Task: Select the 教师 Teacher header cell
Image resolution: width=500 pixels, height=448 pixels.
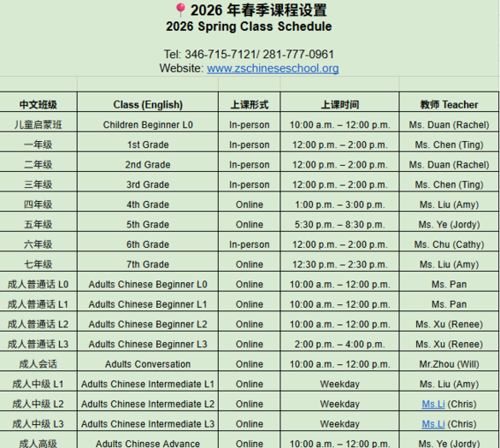Action: coord(449,102)
